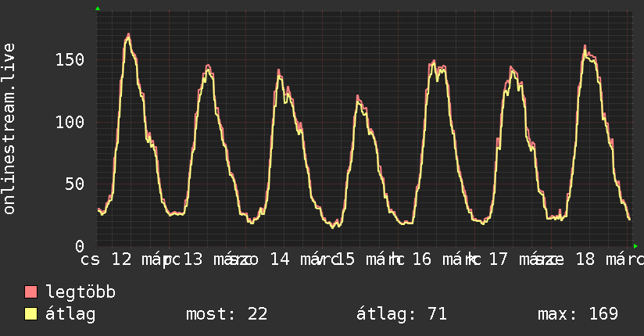Screen dimensions: 644x336
Task: Click the green arrow atop the y-axis
Action: tap(98, 9)
